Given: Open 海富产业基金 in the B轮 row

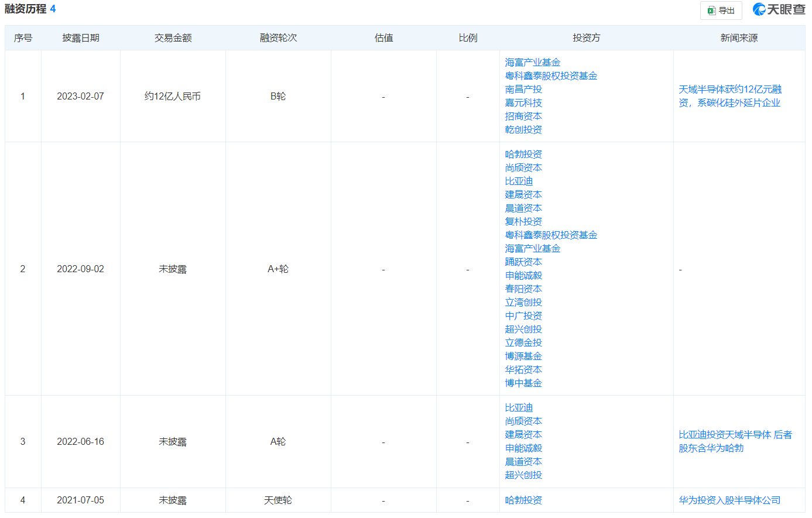Looking at the screenshot, I should 533,63.
